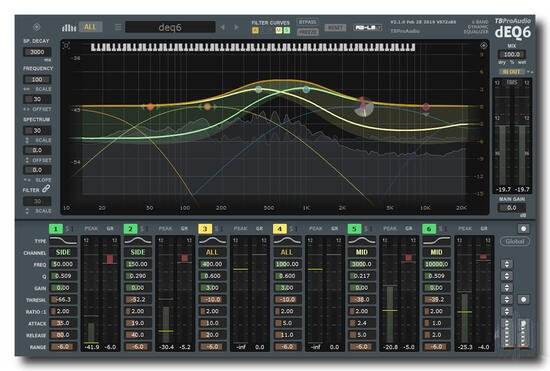Viewport: 550px width, 371px height.
Task: Toggle filter curves yellow A button
Action: click(x=255, y=31)
